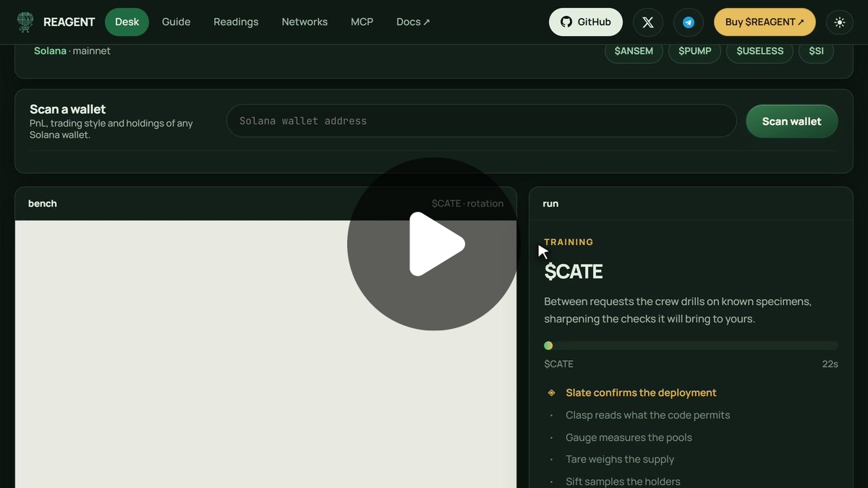
Task: Open the Telegram channel icon
Action: click(689, 22)
